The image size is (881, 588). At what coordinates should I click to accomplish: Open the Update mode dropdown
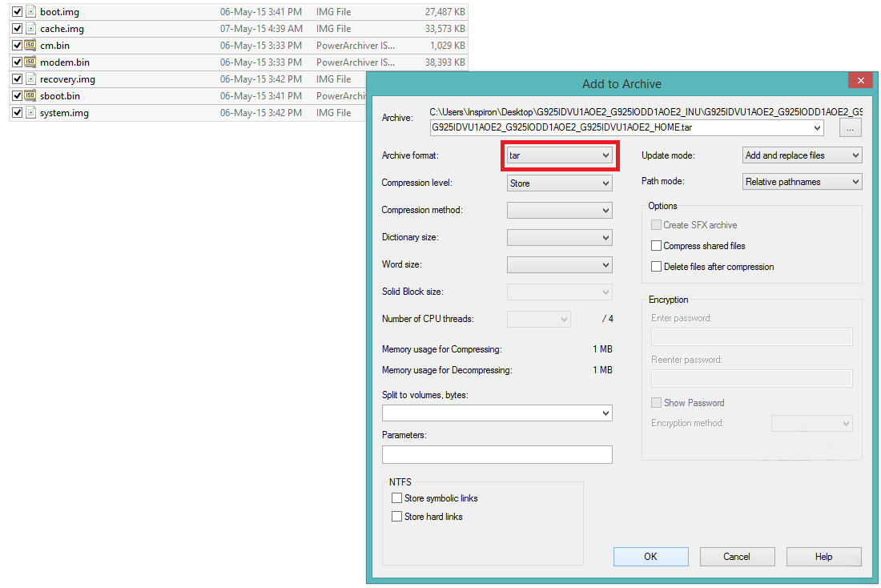(802, 155)
